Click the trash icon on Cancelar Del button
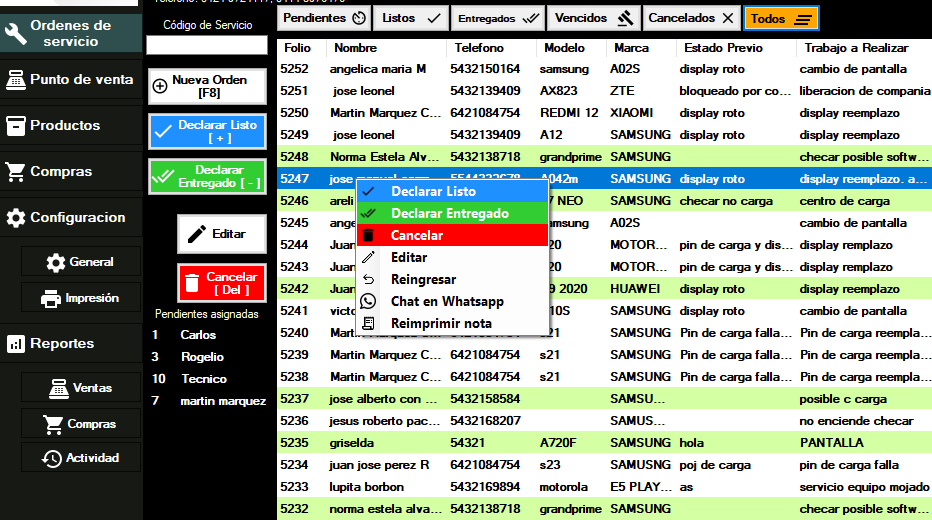932x520 pixels. 192,283
